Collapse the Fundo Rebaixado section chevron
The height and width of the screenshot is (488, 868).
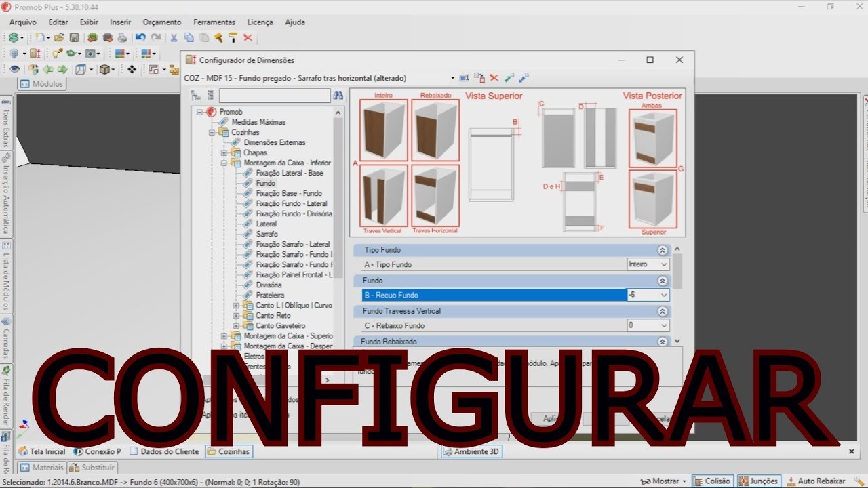663,342
